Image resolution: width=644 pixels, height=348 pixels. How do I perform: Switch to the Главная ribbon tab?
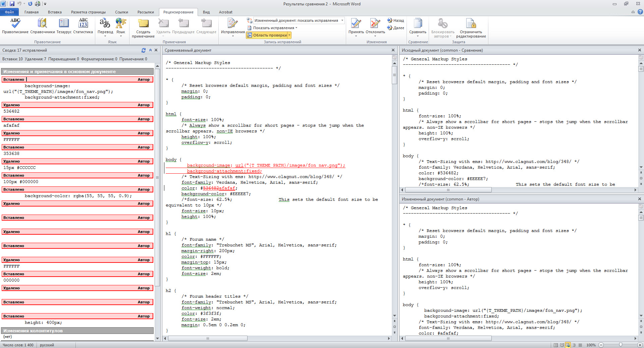[x=32, y=12]
